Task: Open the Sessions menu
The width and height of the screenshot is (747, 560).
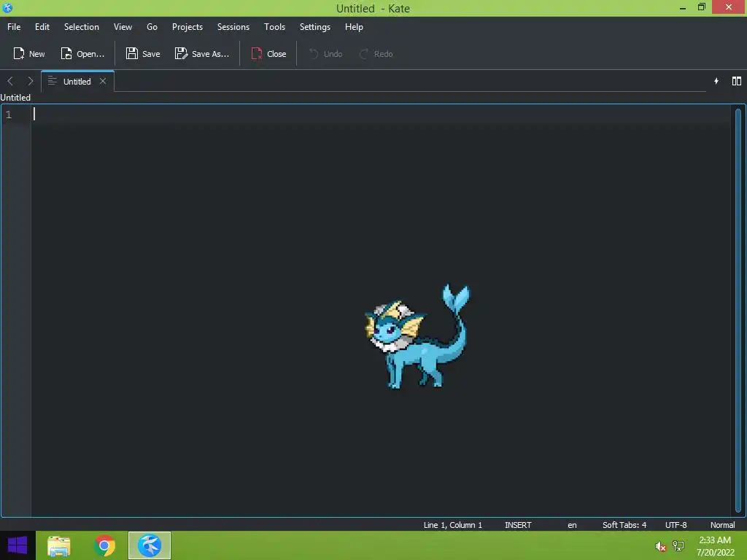Action: click(x=233, y=27)
